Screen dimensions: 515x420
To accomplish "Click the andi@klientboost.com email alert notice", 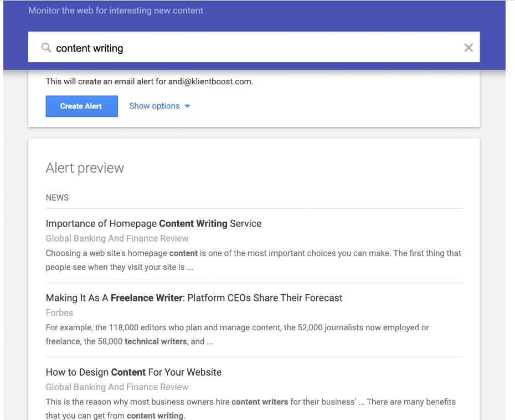I will coord(149,81).
